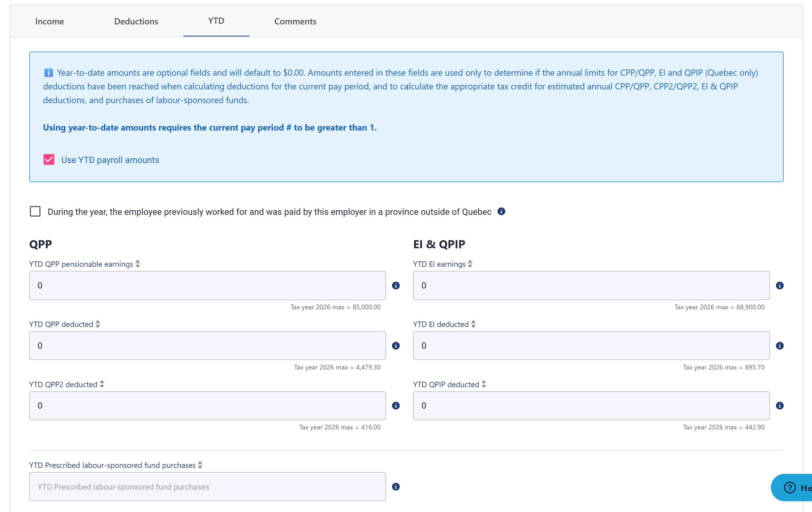
Task: Click stepper arrows beside YTD QPIP deducted label
Action: click(484, 384)
